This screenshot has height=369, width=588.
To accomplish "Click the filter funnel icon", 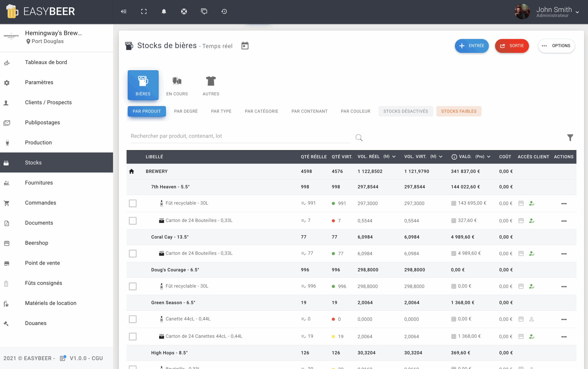I will click(570, 138).
